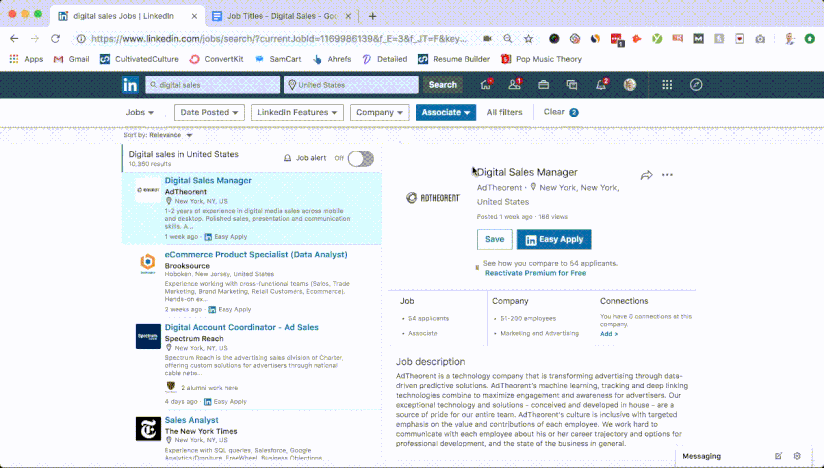Open the Resume Builder bookmark
Image resolution: width=824 pixels, height=468 pixels.
454,59
